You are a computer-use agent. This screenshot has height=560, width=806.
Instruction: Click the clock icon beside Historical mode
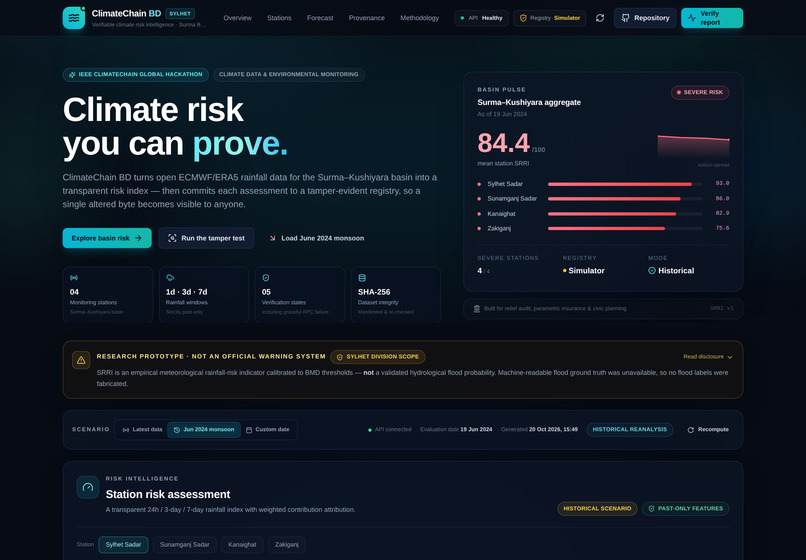[652, 270]
